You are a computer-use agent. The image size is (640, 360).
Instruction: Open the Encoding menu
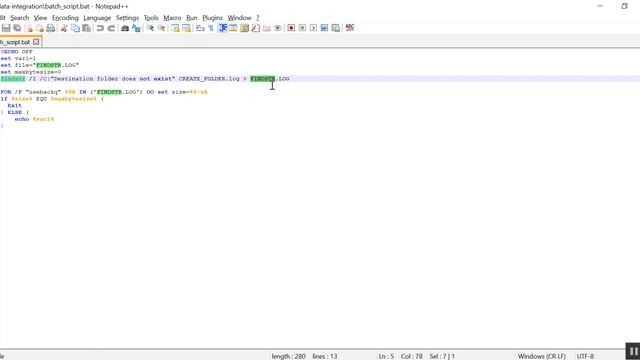click(65, 18)
